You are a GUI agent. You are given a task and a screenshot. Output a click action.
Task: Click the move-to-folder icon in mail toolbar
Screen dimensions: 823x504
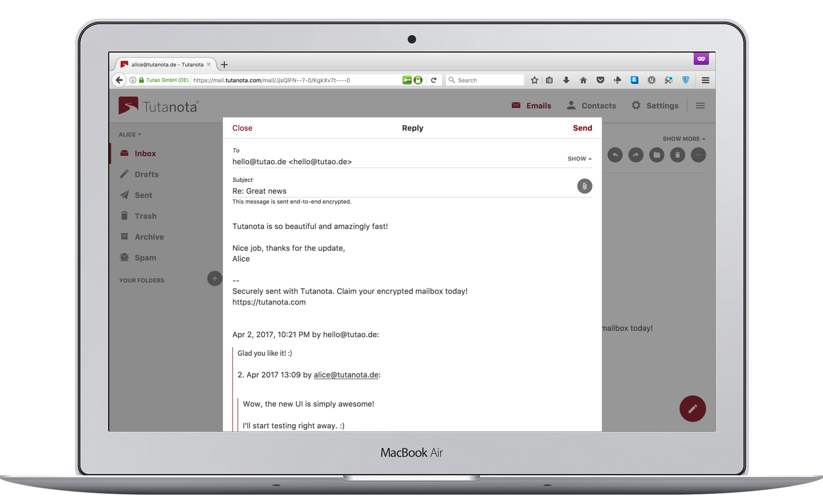(x=657, y=155)
